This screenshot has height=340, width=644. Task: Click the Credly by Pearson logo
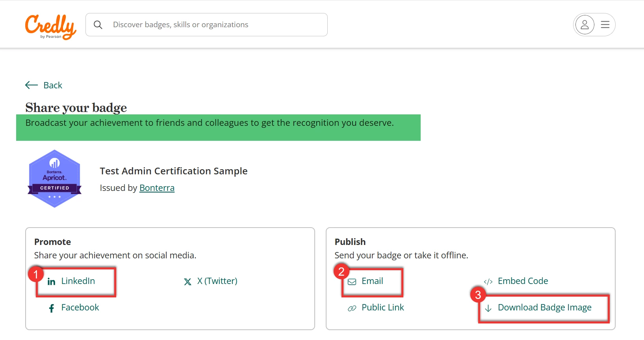point(50,26)
